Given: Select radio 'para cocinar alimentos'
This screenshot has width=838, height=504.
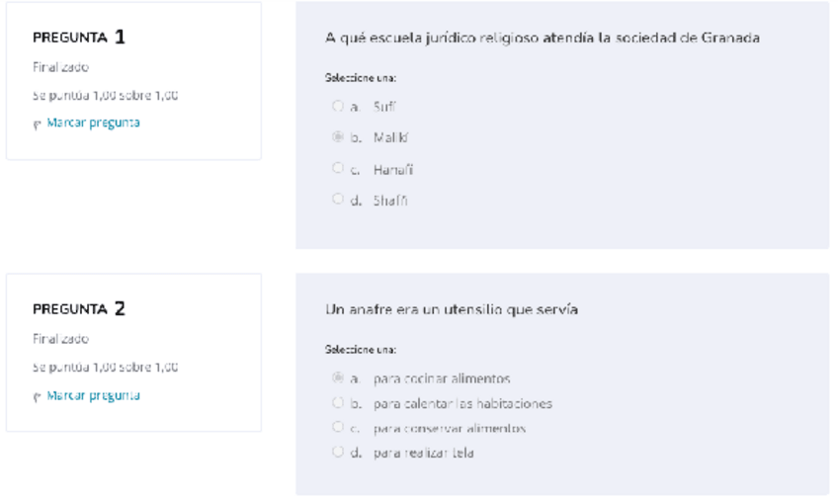Looking at the screenshot, I should 338,378.
